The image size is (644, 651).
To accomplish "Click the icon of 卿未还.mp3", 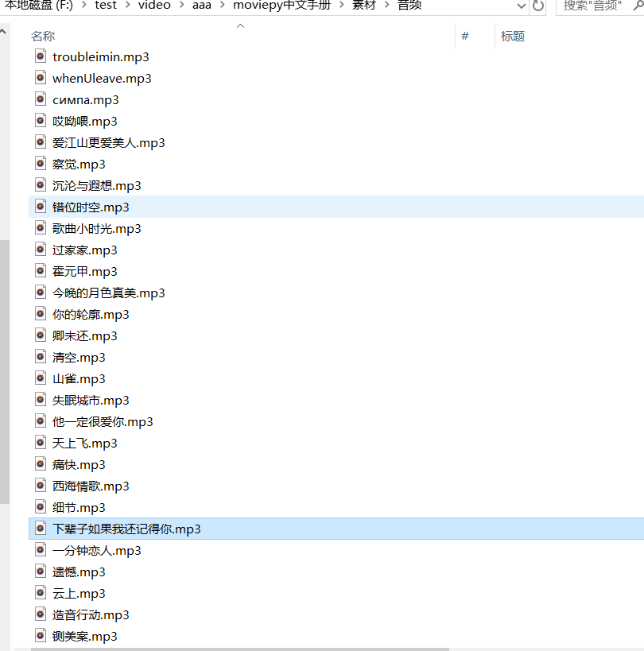I will coord(41,335).
